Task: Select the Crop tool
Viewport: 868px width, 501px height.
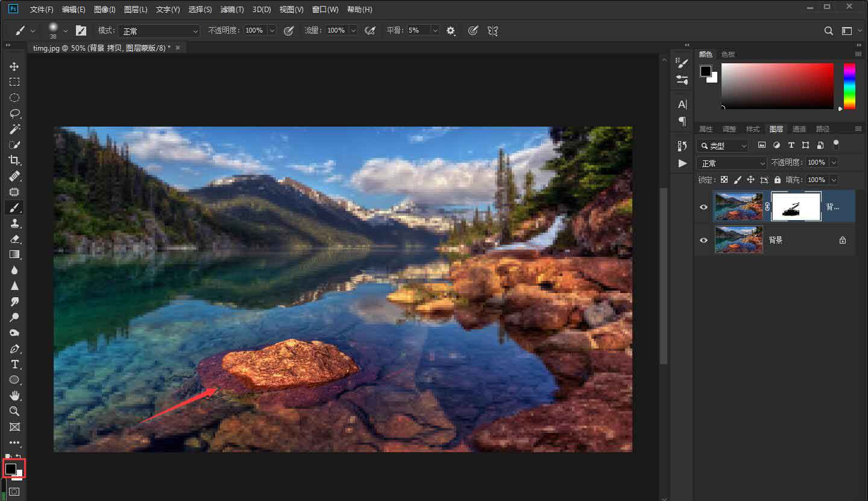Action: pyautogui.click(x=14, y=160)
